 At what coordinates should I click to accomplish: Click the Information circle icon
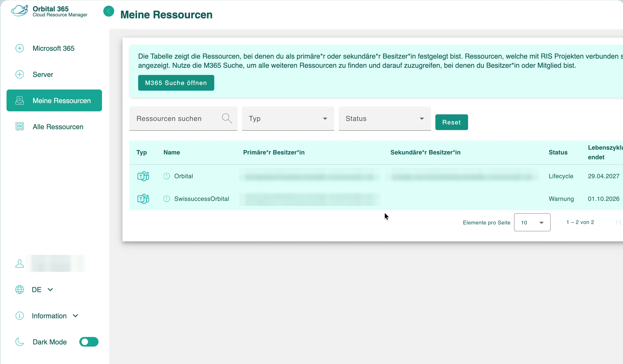(x=20, y=316)
